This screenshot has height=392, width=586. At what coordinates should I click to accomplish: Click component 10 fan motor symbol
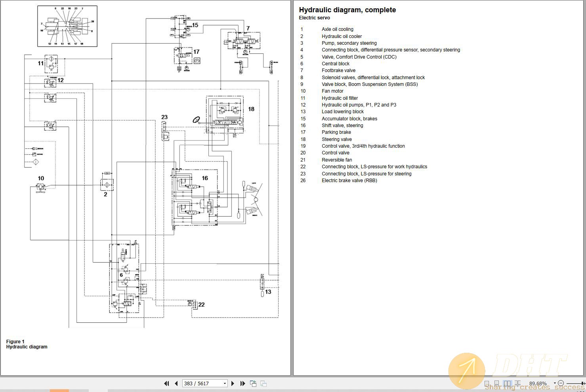tap(40, 188)
